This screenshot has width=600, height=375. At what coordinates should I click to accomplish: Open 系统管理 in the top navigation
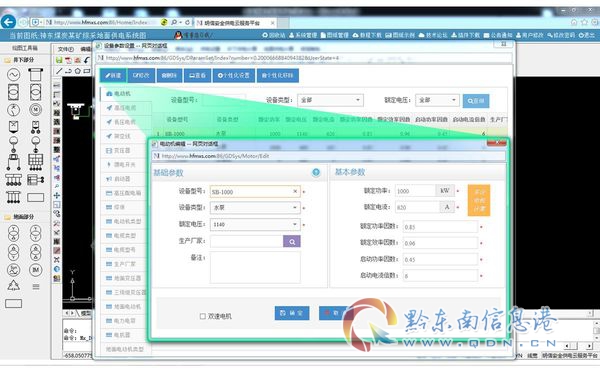pos(303,35)
